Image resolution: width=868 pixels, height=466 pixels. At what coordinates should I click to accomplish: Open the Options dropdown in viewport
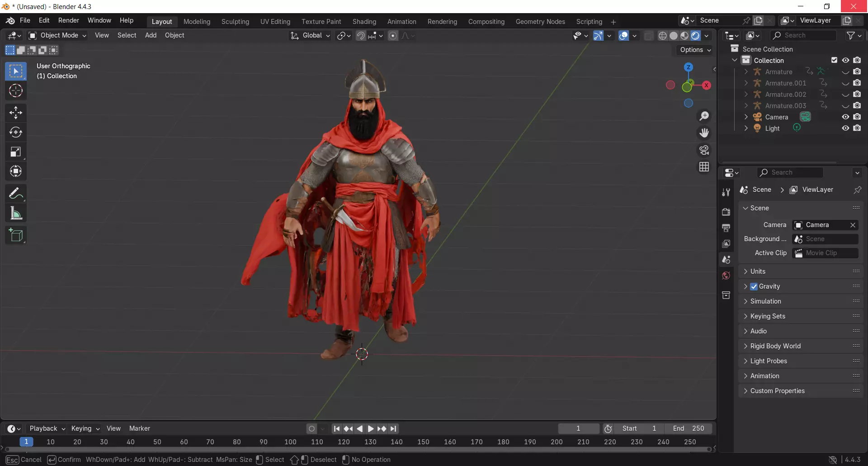[x=695, y=50]
